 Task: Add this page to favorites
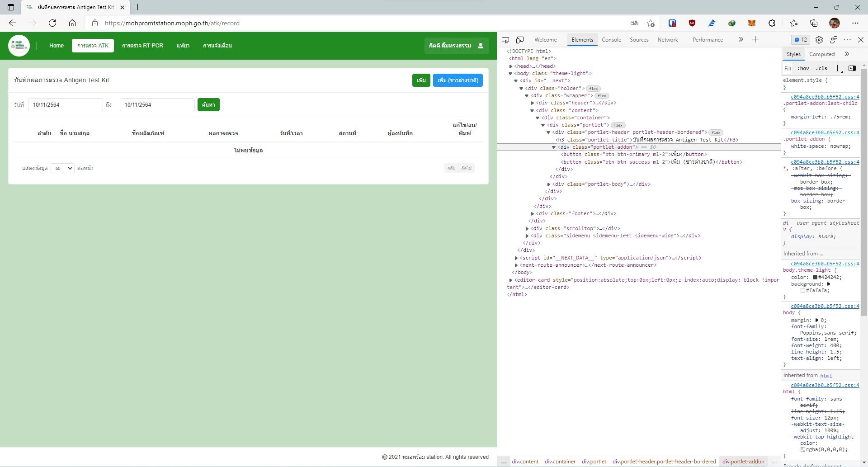[651, 23]
